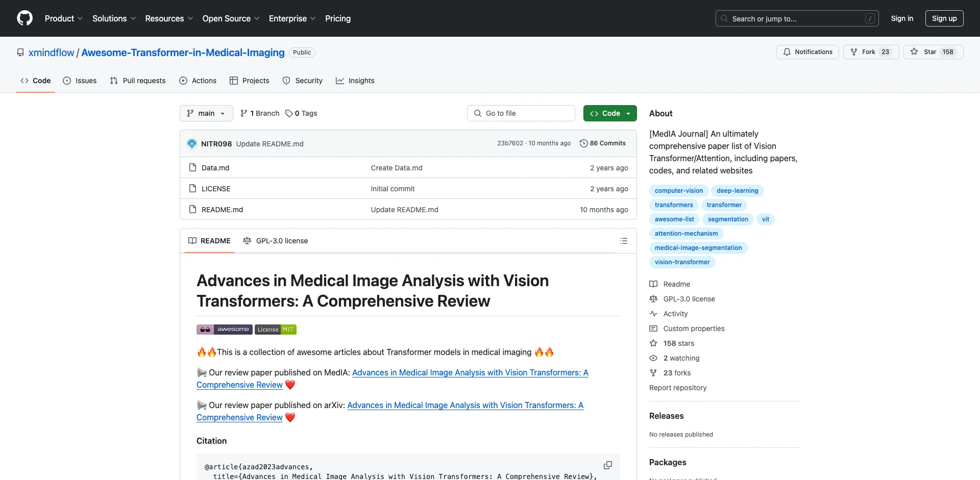Screen dimensions: 980x480
Task: Click the search magnifier icon in header
Action: coord(724,18)
